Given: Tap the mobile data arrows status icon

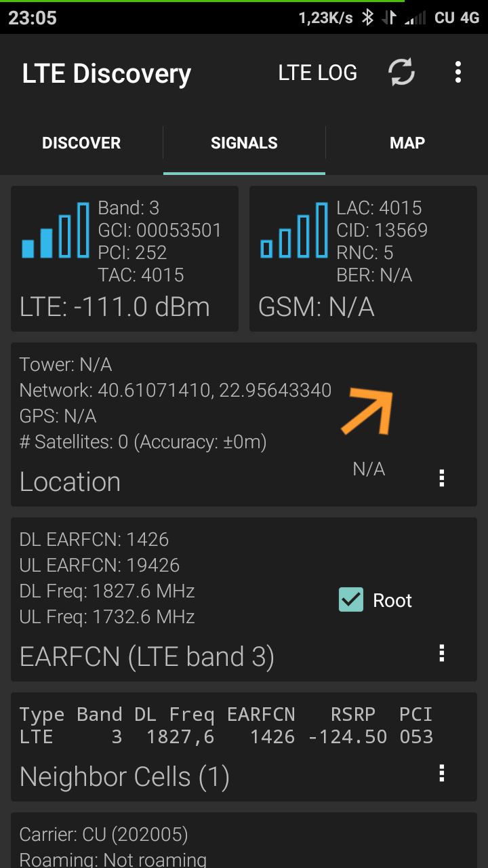Looking at the screenshot, I should 389,18.
